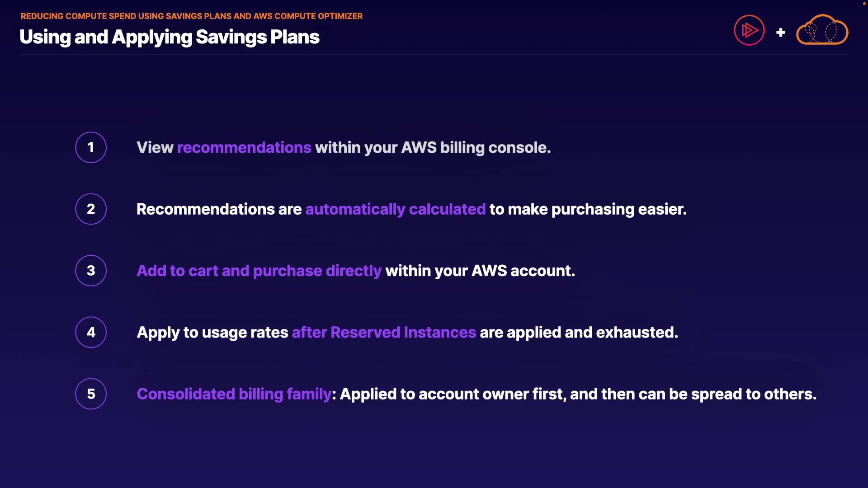868x488 pixels.
Task: Click the purple word "recommendations"
Action: 244,148
